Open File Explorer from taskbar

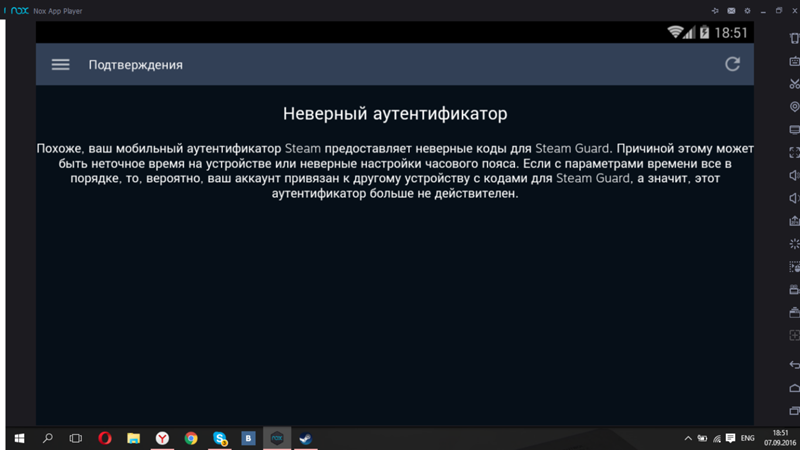click(133, 438)
